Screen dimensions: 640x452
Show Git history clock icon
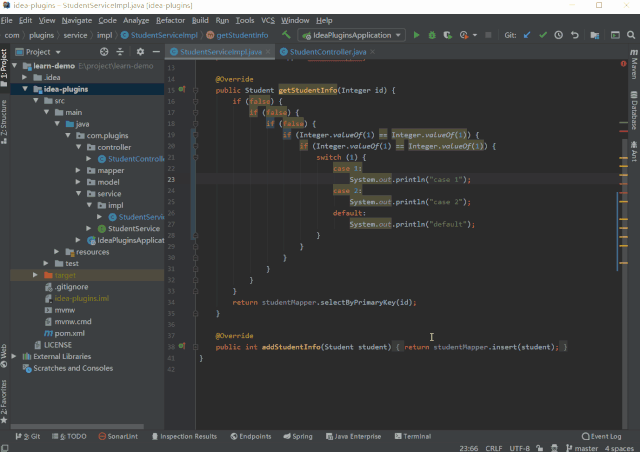557,35
